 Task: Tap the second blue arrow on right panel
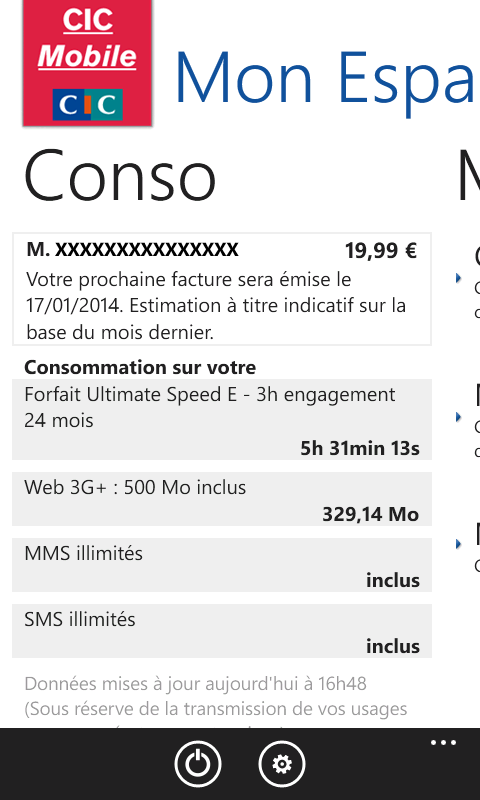[x=458, y=417]
